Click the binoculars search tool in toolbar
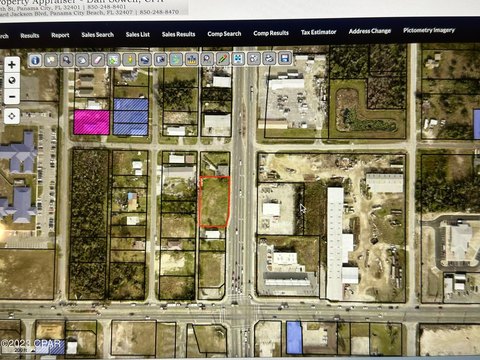This screenshot has width=480, height=360. point(67,60)
